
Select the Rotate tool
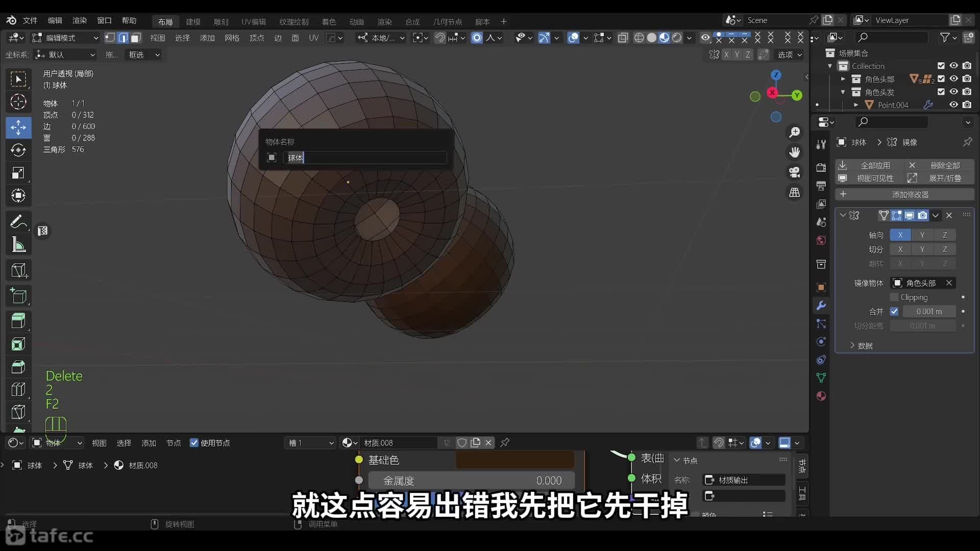coord(18,150)
